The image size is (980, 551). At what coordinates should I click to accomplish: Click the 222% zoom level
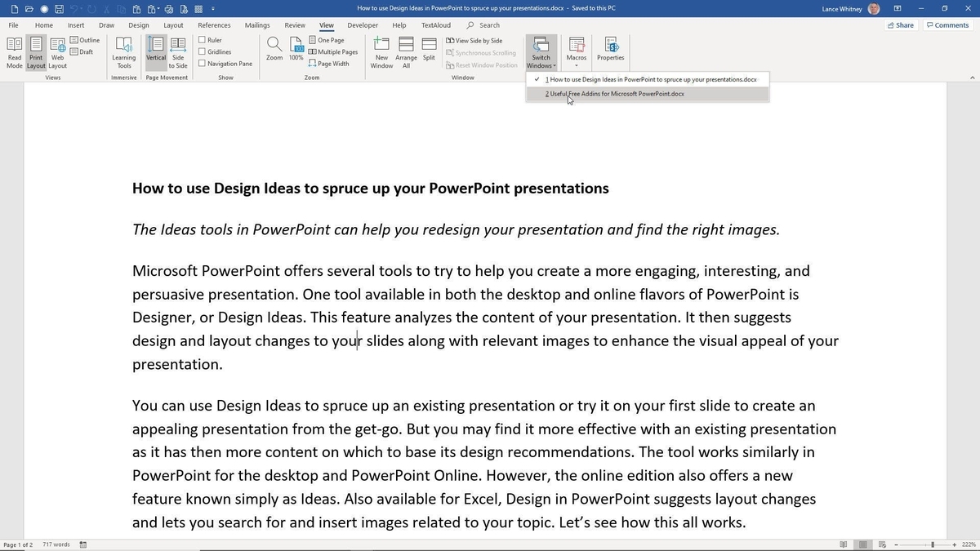969,544
